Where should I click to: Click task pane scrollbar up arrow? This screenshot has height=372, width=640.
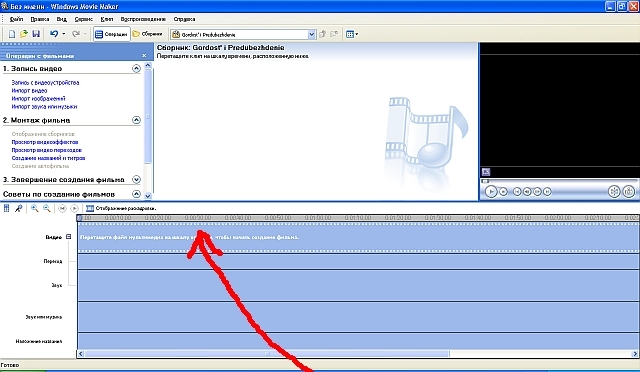click(x=148, y=65)
